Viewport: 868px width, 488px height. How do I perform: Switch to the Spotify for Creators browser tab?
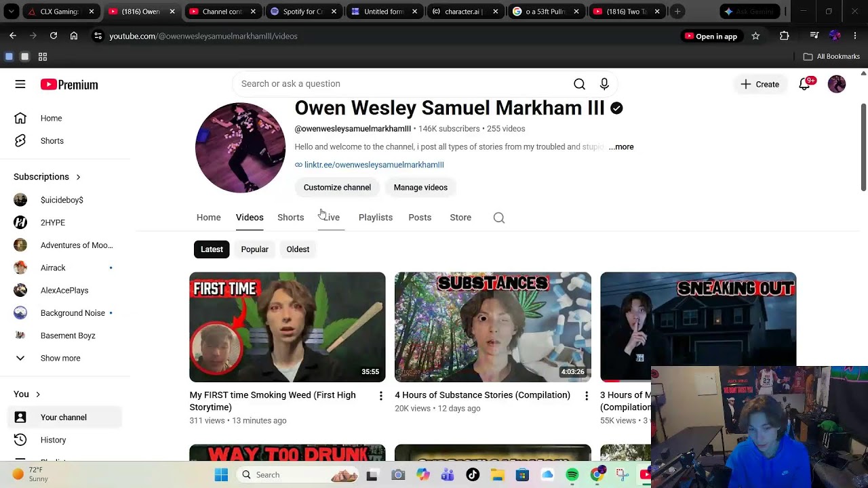pos(302,12)
